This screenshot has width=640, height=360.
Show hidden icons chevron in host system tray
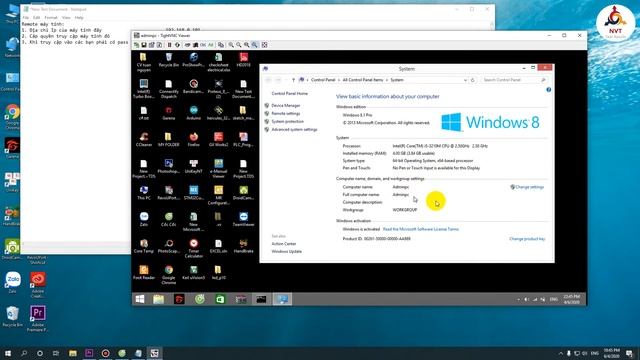tap(560, 353)
